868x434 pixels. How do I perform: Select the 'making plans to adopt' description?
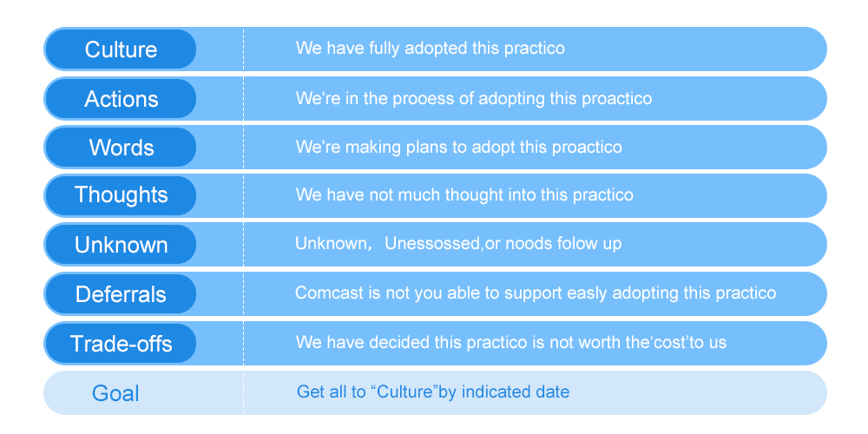(x=458, y=148)
